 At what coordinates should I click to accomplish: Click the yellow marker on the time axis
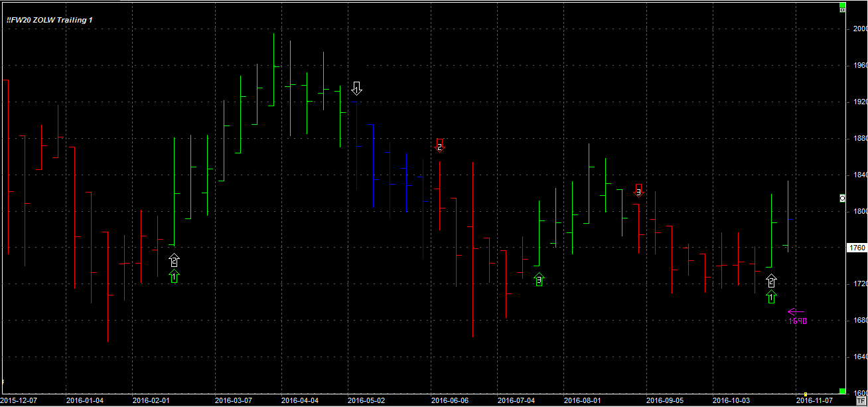click(x=805, y=394)
